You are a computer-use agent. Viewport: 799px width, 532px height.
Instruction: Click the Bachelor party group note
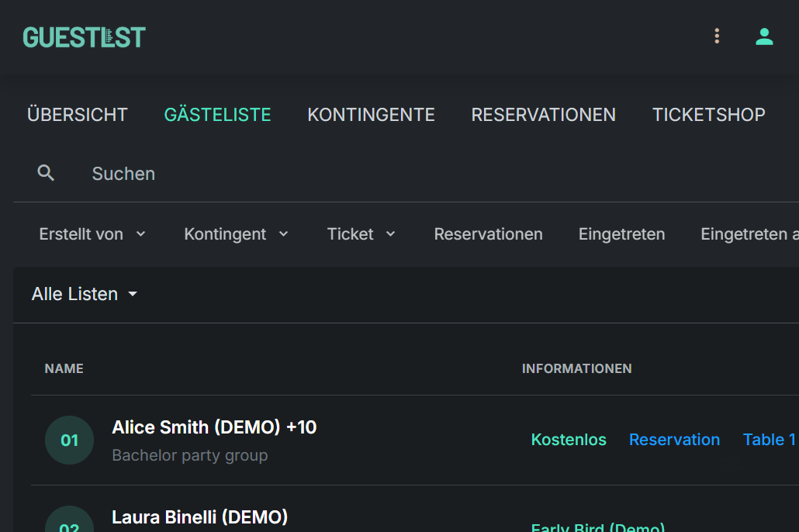point(190,455)
